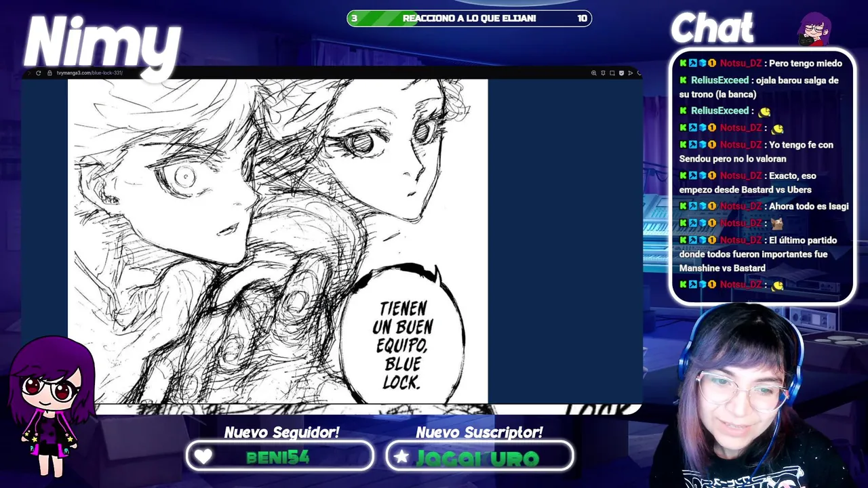This screenshot has height=488, width=868.
Task: Click follower name BENI54
Action: pyautogui.click(x=278, y=457)
